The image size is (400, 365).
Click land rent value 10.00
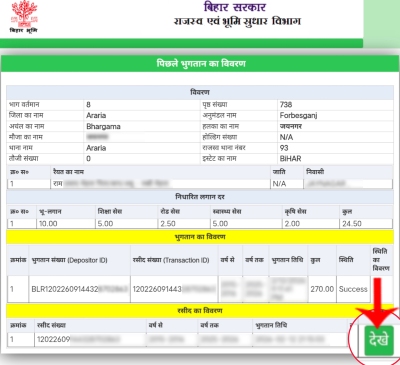click(x=48, y=223)
